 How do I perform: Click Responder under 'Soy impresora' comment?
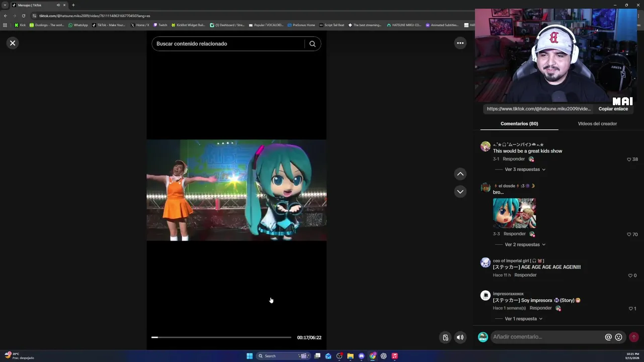pyautogui.click(x=541, y=308)
